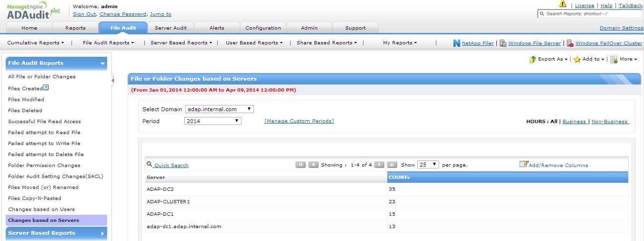Click the Windows FailOver Cluster icon
This screenshot has height=241, width=644.
coord(570,43)
